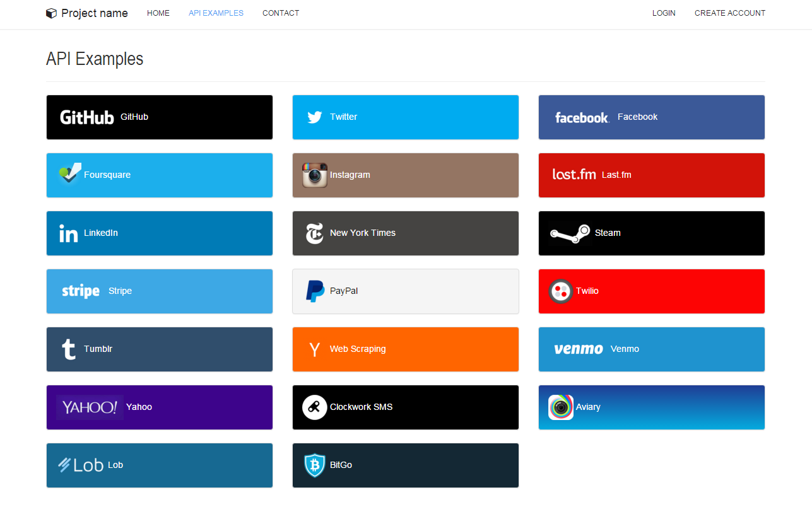Click the YAHOO! logo
Viewport: 812px width, 514px height.
click(90, 407)
